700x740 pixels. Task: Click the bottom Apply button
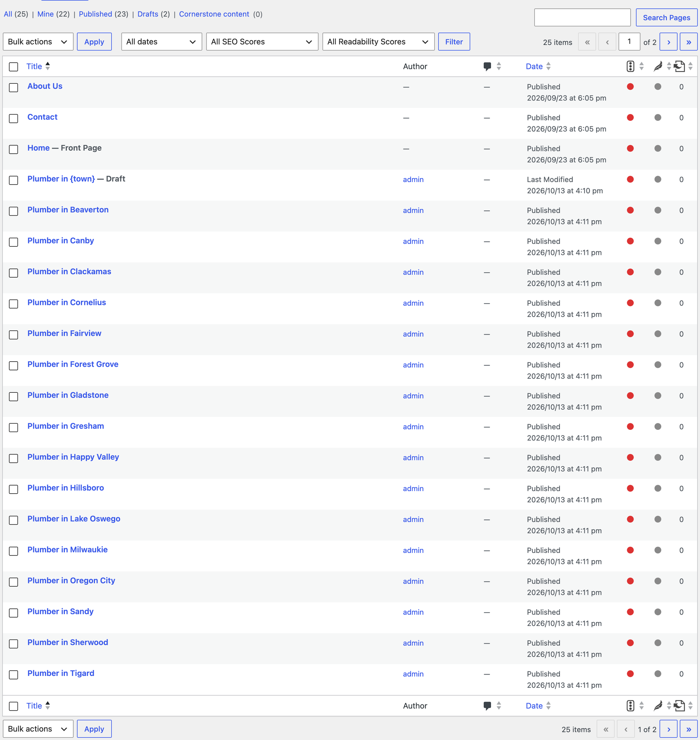coord(94,729)
